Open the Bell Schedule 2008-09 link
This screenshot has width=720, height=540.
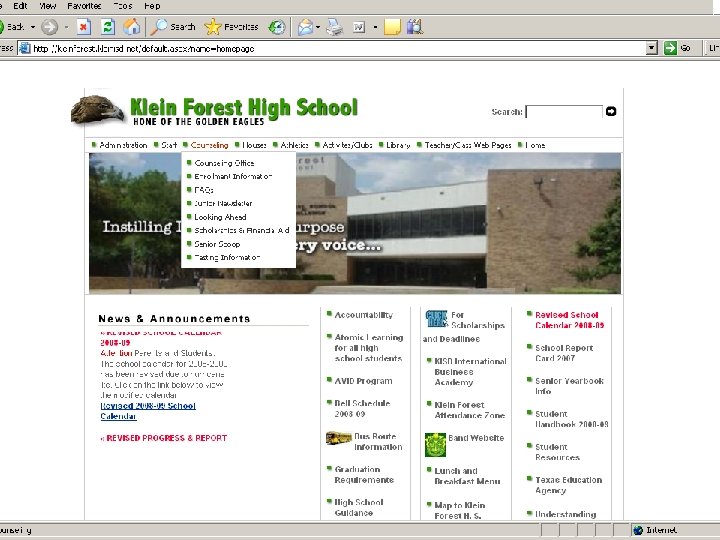pyautogui.click(x=362, y=408)
